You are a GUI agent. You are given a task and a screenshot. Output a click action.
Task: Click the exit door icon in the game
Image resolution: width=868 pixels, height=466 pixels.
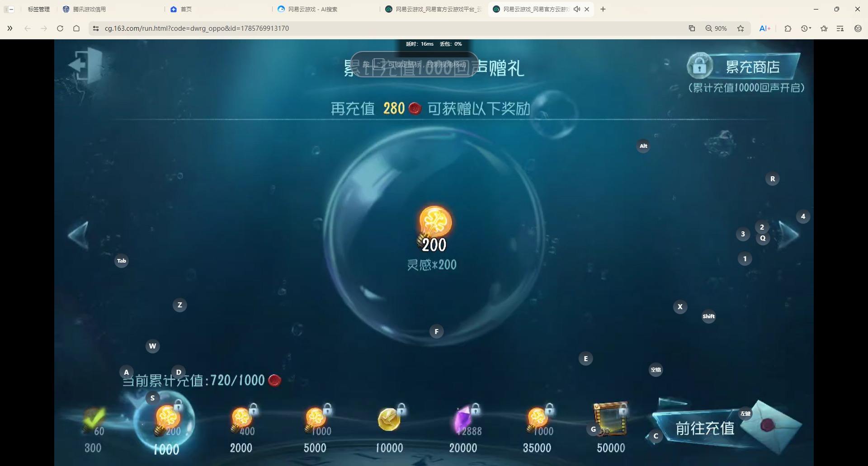click(85, 66)
